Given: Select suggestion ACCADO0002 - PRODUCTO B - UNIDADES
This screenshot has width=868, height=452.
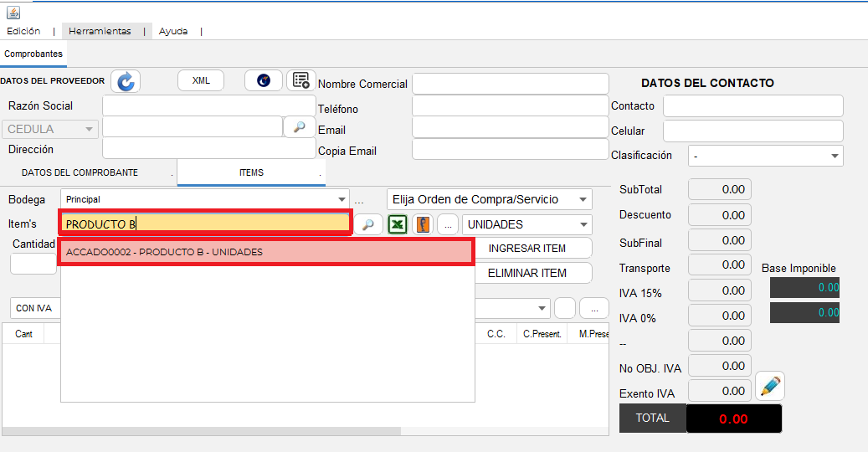Looking at the screenshot, I should [x=266, y=252].
